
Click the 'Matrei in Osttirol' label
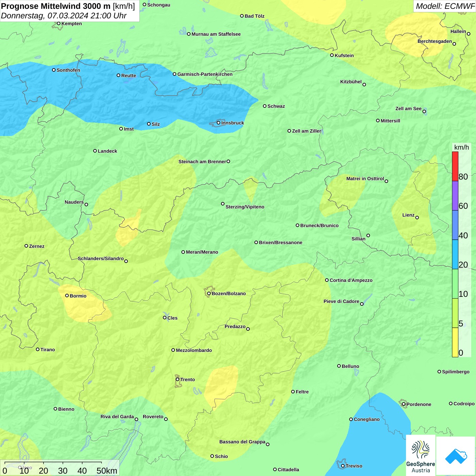point(365,178)
